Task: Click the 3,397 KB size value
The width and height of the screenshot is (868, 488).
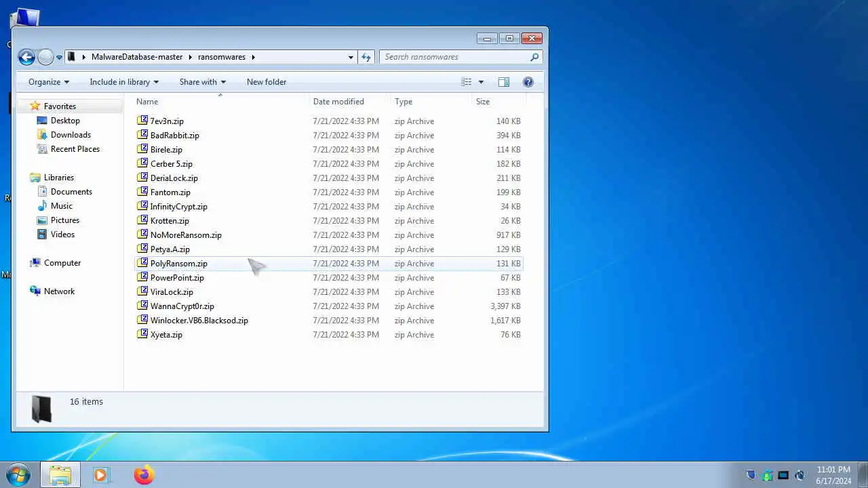Action: (505, 306)
